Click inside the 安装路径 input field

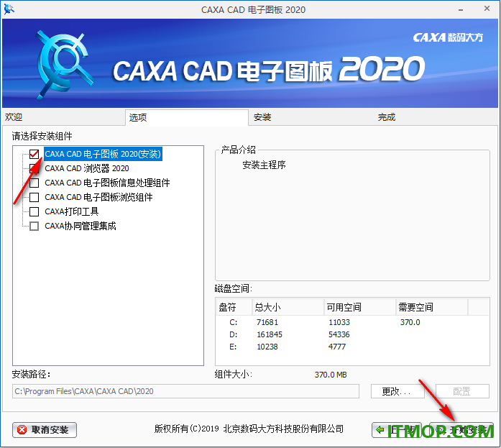(185, 391)
